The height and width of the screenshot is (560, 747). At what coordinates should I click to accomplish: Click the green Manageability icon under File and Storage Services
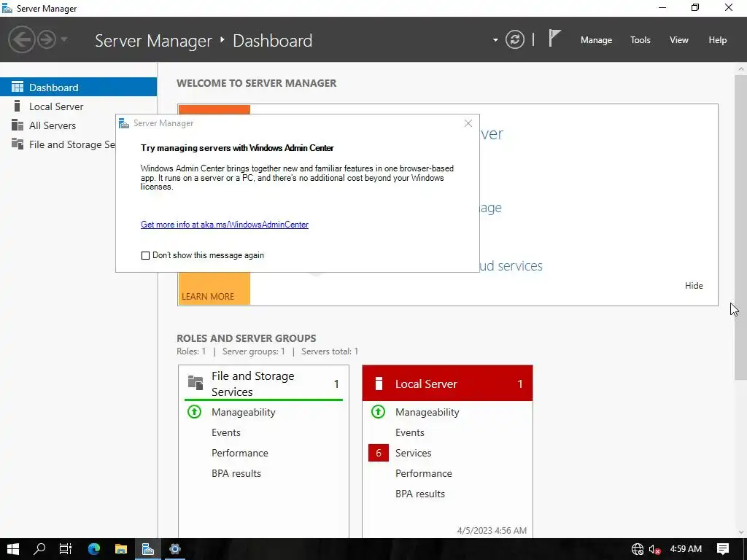coord(194,411)
